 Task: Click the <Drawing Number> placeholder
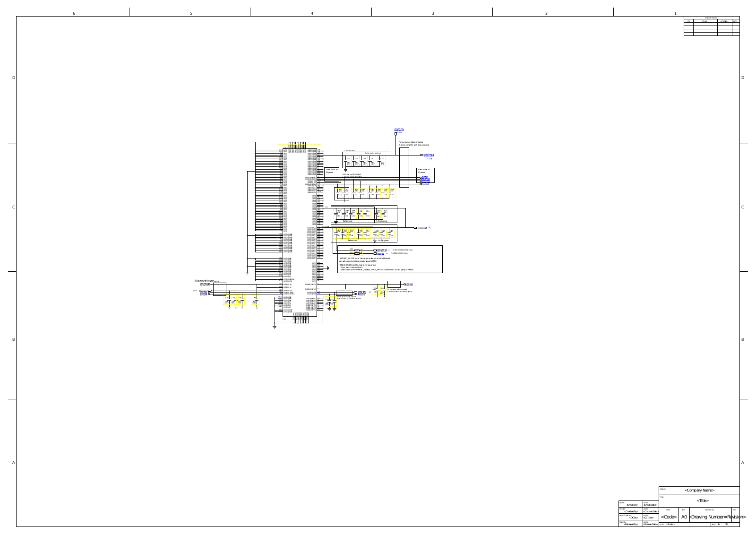click(x=707, y=517)
